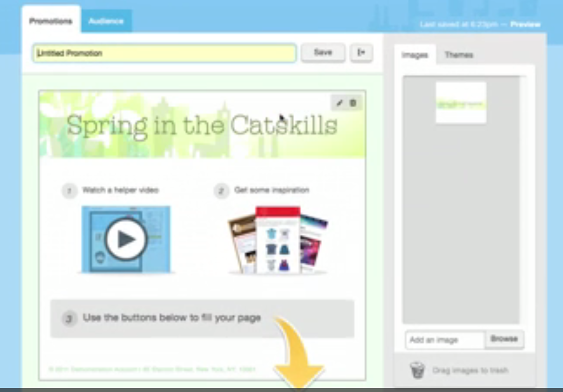This screenshot has width=563, height=392.
Task: Select the header image thumbnail in Images
Action: point(461,103)
